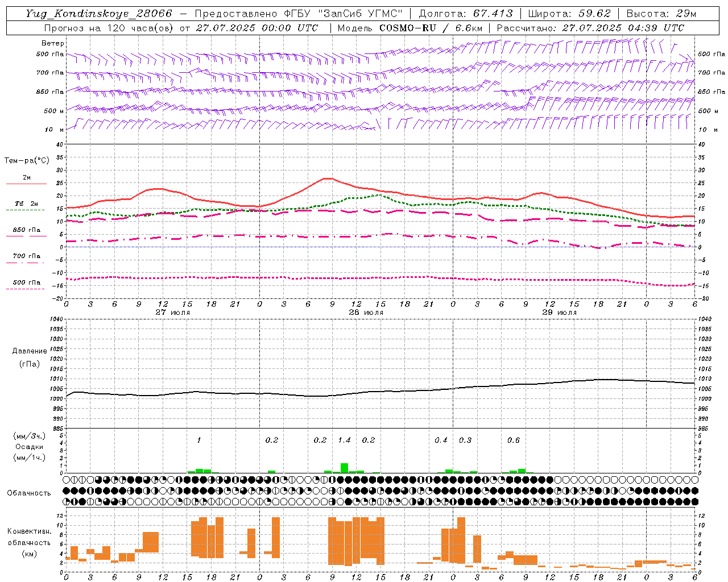Click the 'Давление' pressure panel label
Image resolution: width=728 pixels, height=582 pixels.
[x=30, y=351]
